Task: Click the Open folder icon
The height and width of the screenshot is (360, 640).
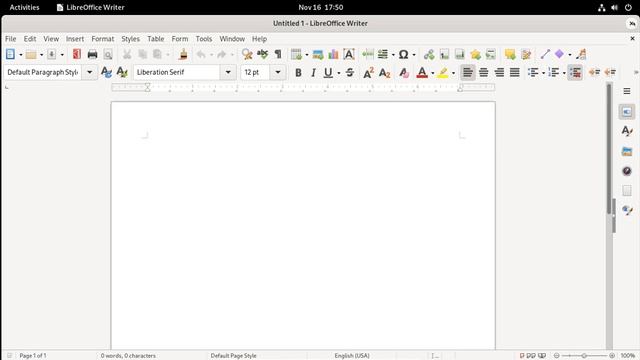Action: [x=31, y=54]
